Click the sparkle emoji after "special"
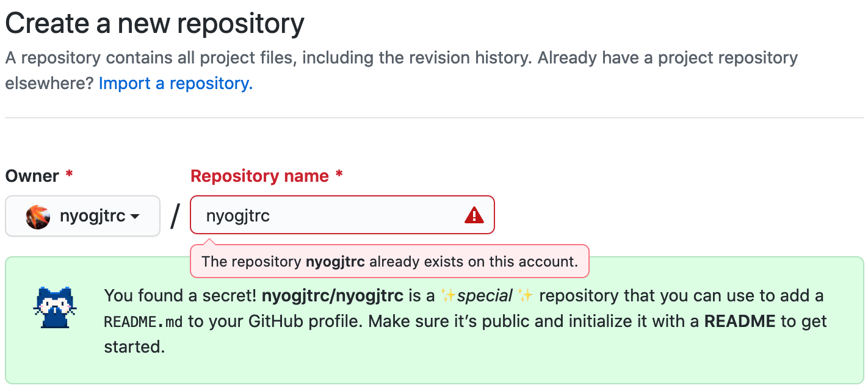Image resolution: width=868 pixels, height=388 pixels. click(524, 296)
